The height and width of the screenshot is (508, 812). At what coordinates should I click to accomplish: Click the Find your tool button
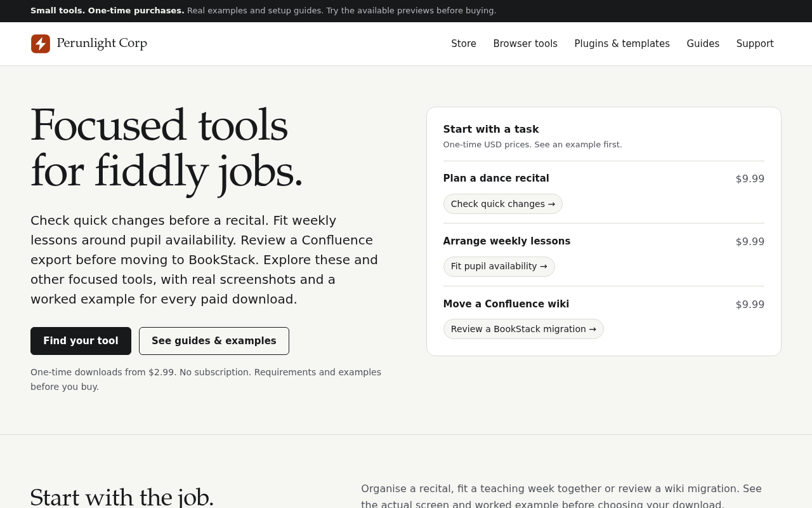(x=81, y=341)
